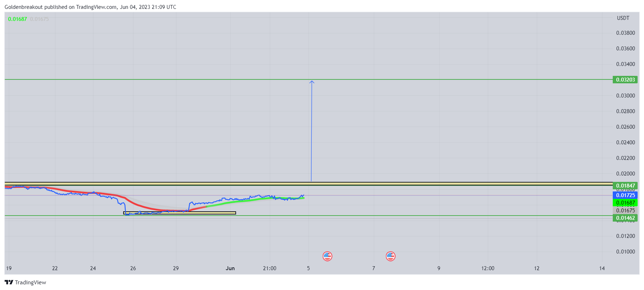Click the 0.01847 price label
Viewport: 644px width, 290px height.
[x=625, y=185]
